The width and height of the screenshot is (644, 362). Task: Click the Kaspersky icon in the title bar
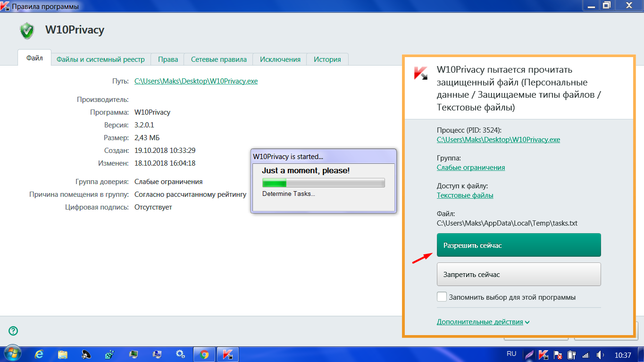tap(5, 6)
